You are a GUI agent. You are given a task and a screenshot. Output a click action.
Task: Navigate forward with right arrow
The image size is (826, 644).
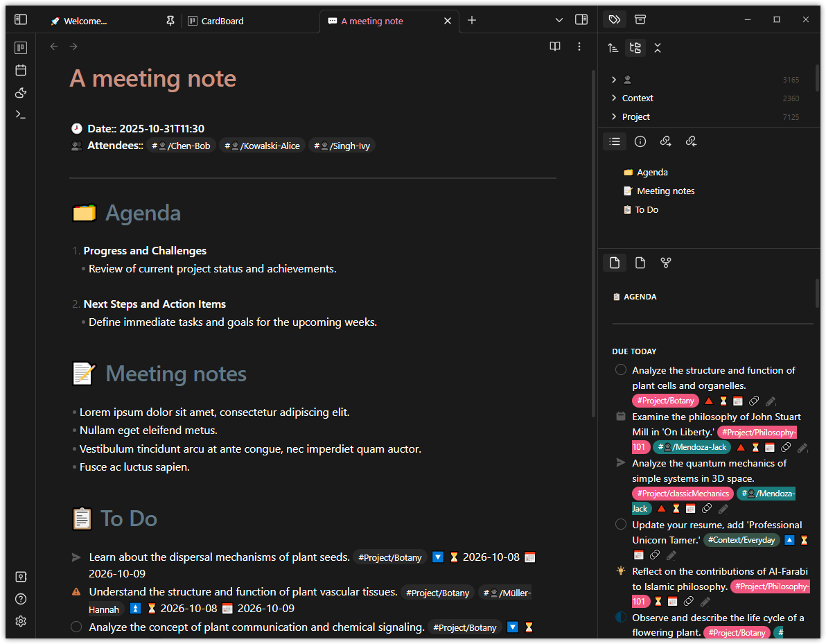[x=73, y=46]
